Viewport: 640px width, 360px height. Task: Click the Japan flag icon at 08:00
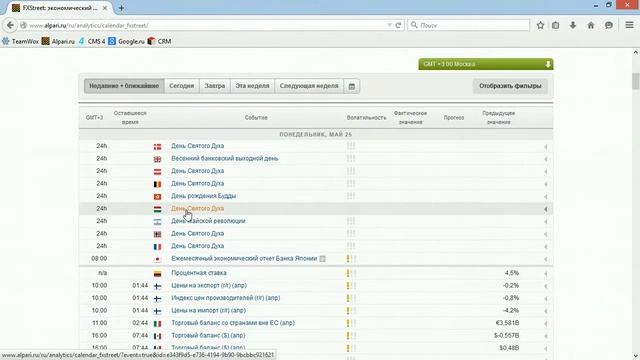click(157, 259)
